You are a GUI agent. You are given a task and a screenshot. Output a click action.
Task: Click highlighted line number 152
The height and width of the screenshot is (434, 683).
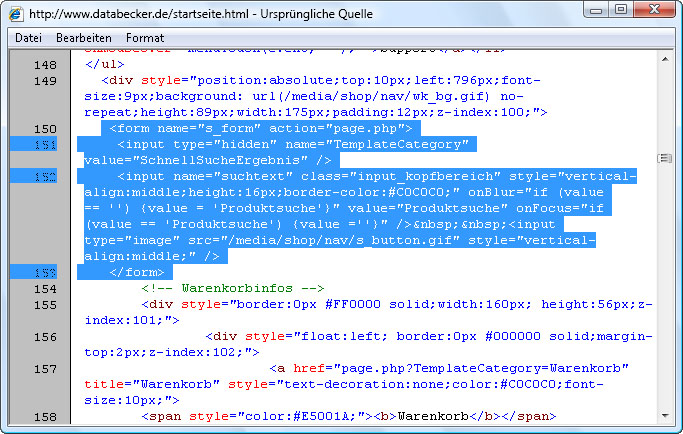point(44,177)
